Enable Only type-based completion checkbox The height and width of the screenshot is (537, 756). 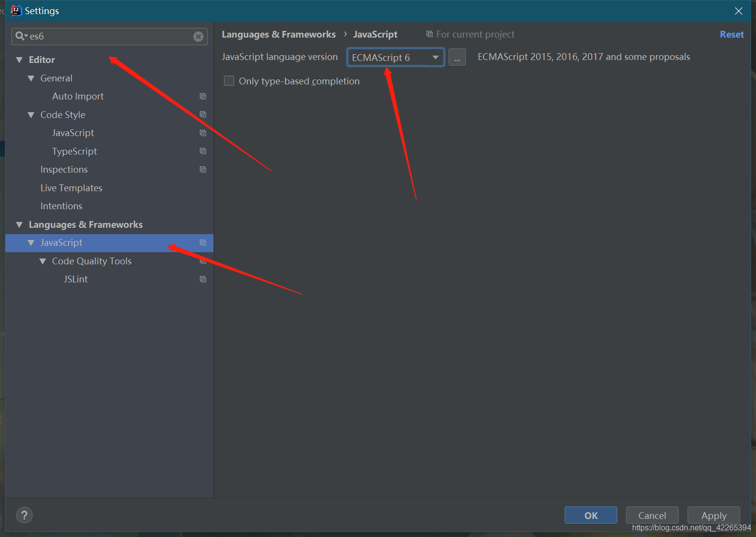229,80
